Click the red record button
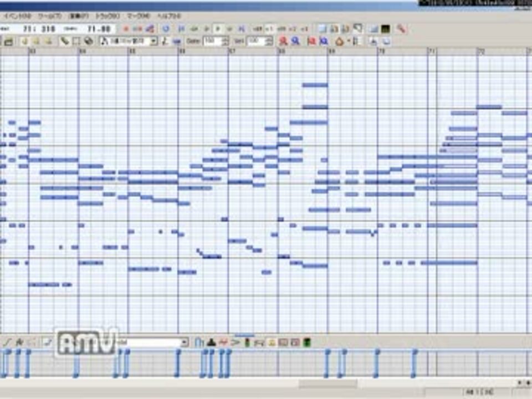This screenshot has width=532, height=399. point(126,29)
